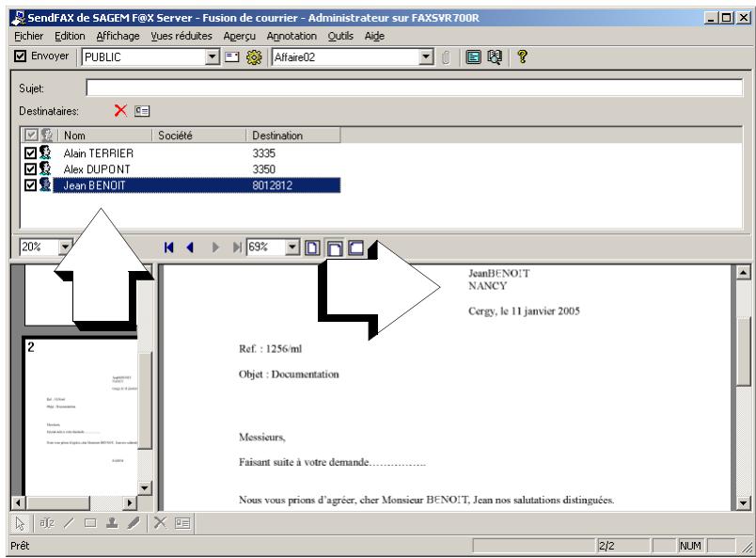Click the preview pane scroll down arrow
Image resolution: width=756 pixels, height=558 pixels.
744,503
